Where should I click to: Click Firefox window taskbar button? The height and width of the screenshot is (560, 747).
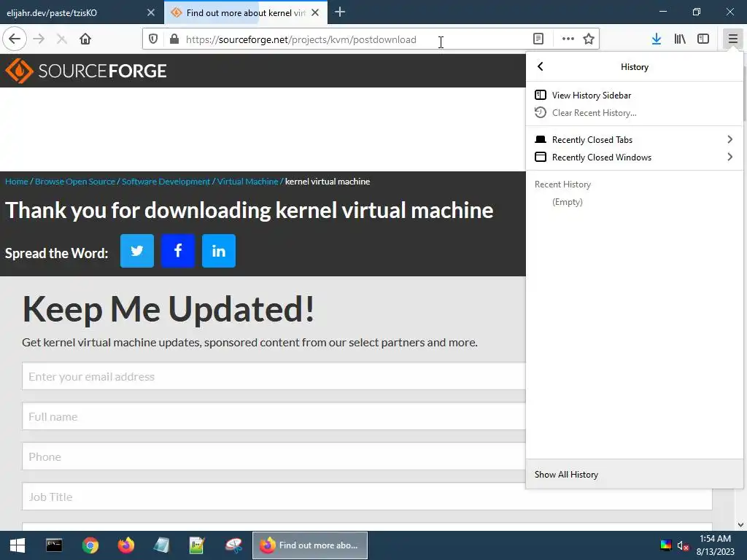[x=310, y=545]
